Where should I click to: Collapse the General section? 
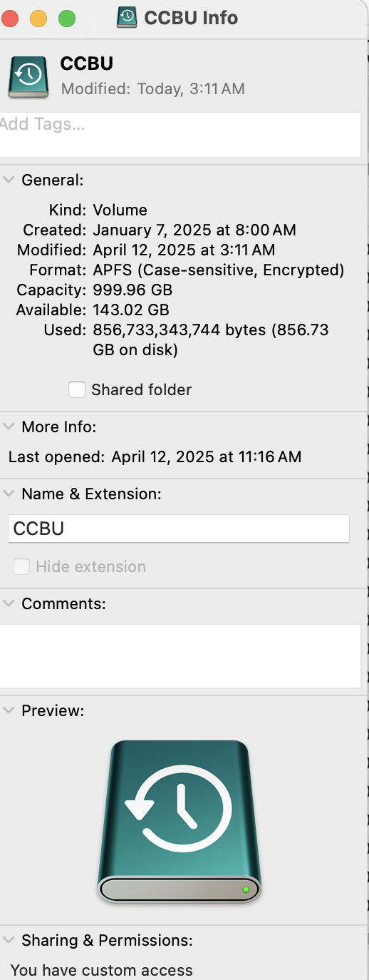point(9,180)
